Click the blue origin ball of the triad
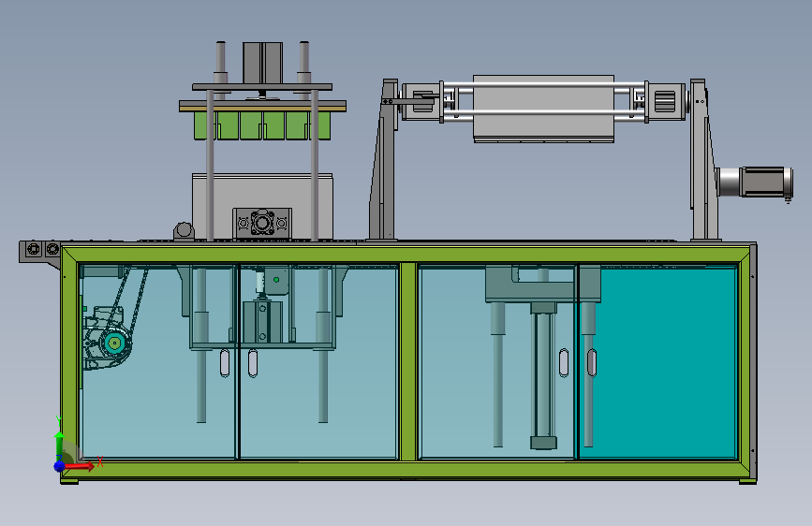This screenshot has height=526, width=812. (x=59, y=465)
